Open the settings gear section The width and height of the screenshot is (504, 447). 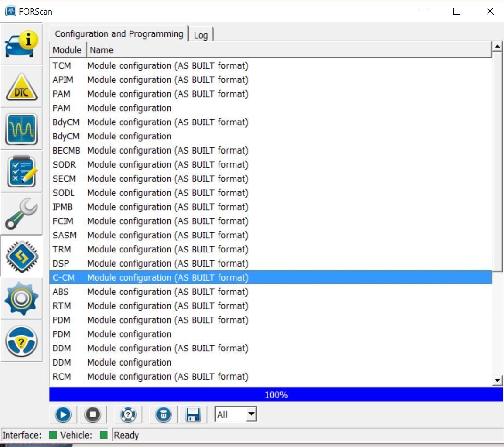[x=22, y=299]
